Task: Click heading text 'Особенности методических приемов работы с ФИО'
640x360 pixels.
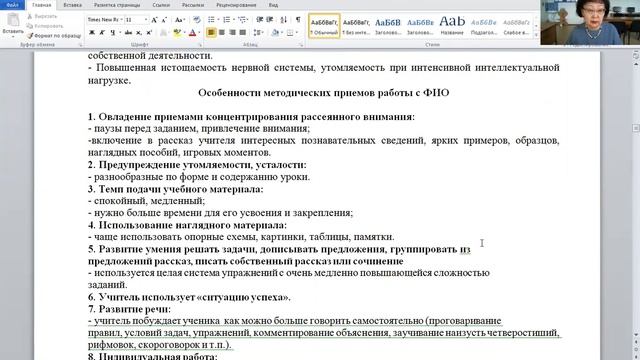Action: [324, 93]
